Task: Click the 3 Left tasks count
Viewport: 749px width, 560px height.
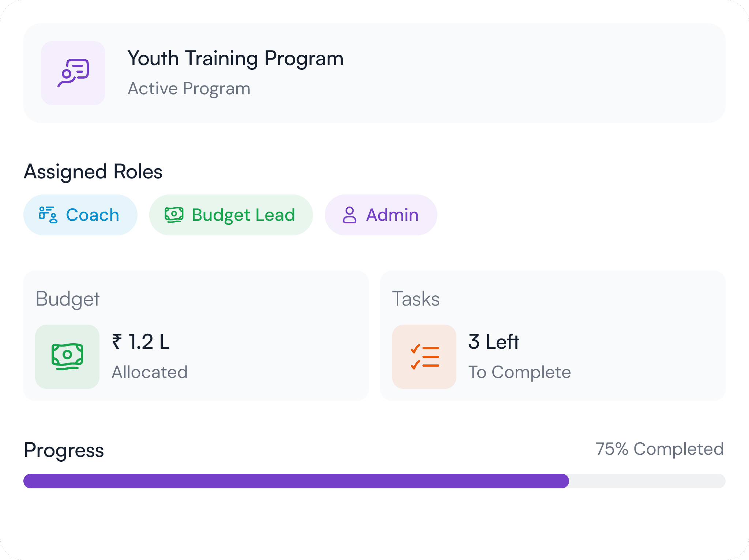Action: click(x=494, y=342)
